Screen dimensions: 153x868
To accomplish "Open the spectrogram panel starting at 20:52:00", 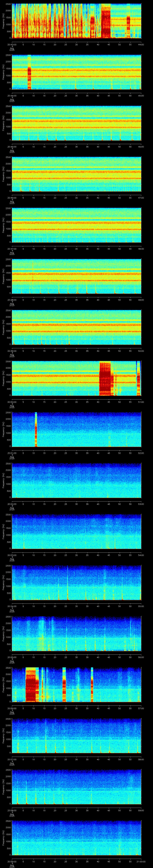I will coord(77,481).
